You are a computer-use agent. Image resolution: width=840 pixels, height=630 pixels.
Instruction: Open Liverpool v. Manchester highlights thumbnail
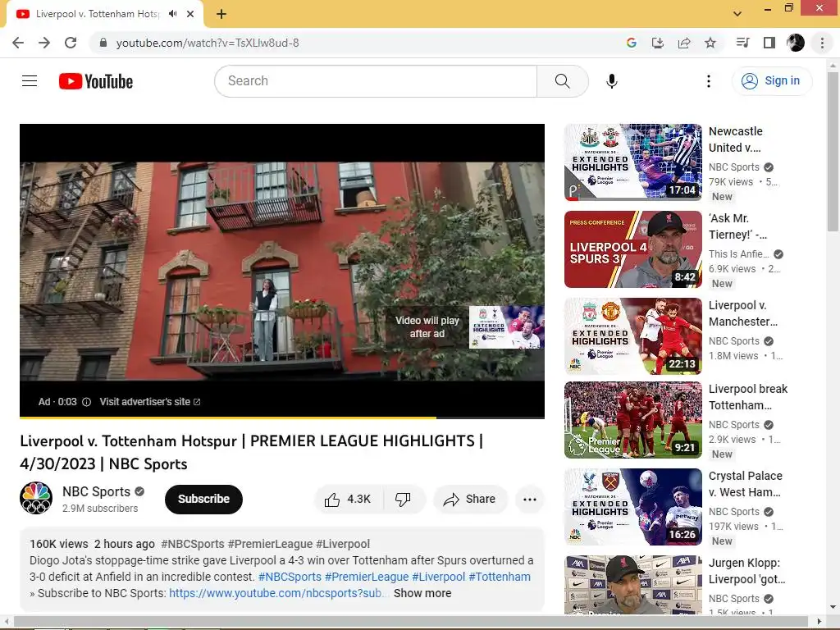[632, 336]
